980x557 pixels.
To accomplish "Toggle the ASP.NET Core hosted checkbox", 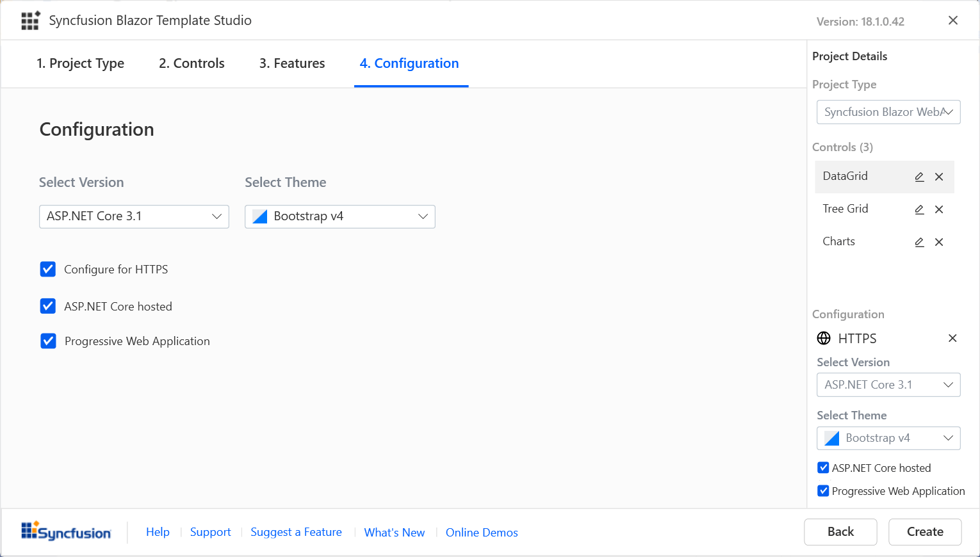I will (48, 306).
